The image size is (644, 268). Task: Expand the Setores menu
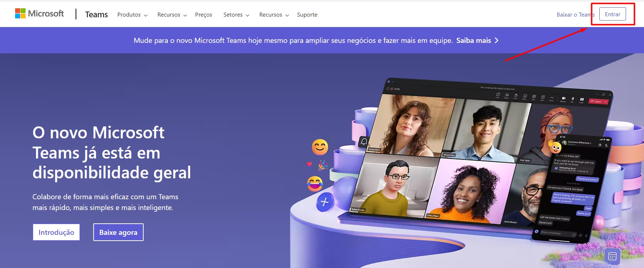pyautogui.click(x=236, y=15)
